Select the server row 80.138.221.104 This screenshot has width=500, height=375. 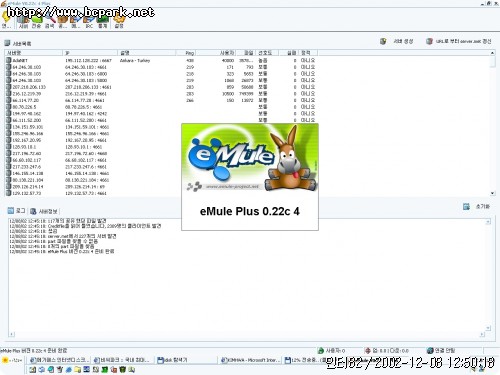93,180
